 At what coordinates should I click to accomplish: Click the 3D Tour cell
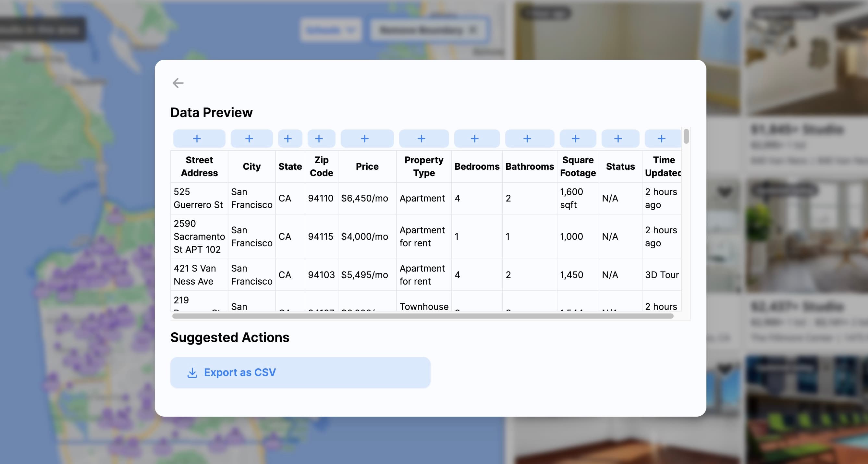click(662, 275)
